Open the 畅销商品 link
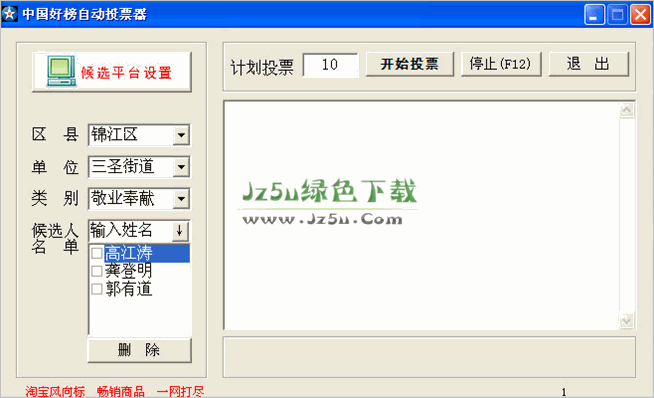Image resolution: width=654 pixels, height=398 pixels. click(x=121, y=391)
